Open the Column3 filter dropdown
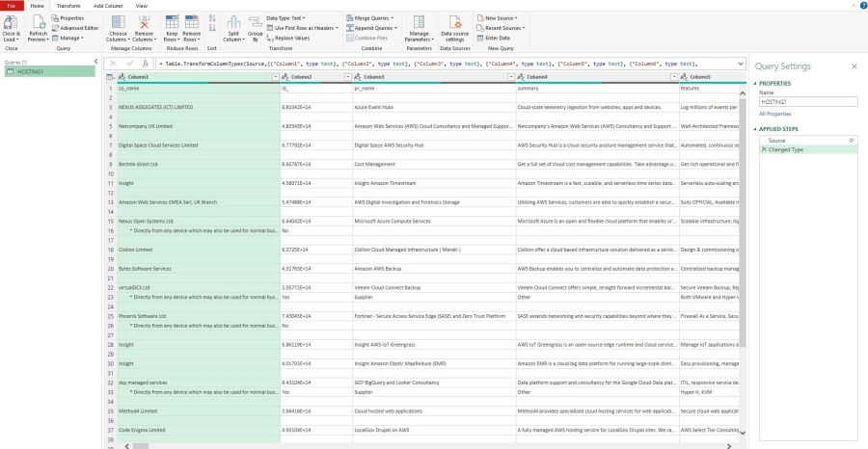The height and width of the screenshot is (449, 868). click(511, 77)
